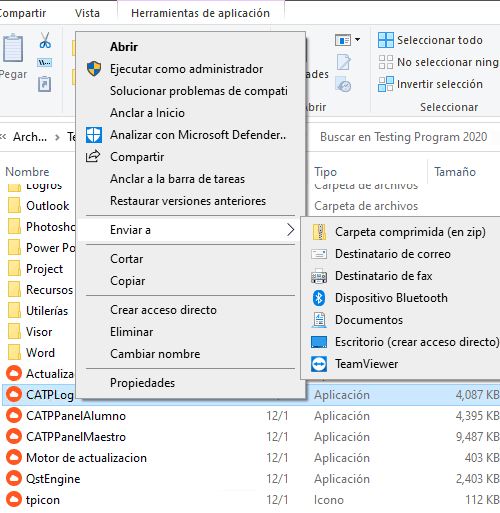Select the Motor de actualizacion file

(x=86, y=458)
